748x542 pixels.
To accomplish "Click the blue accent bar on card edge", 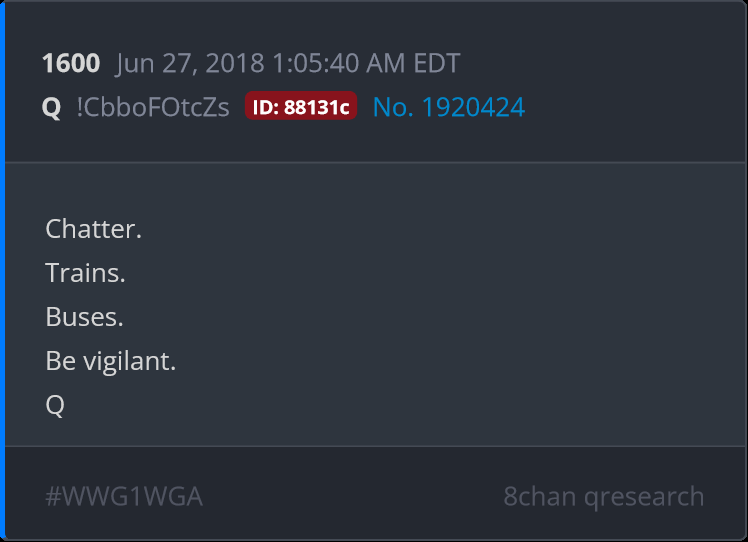I will pyautogui.click(x=2, y=271).
